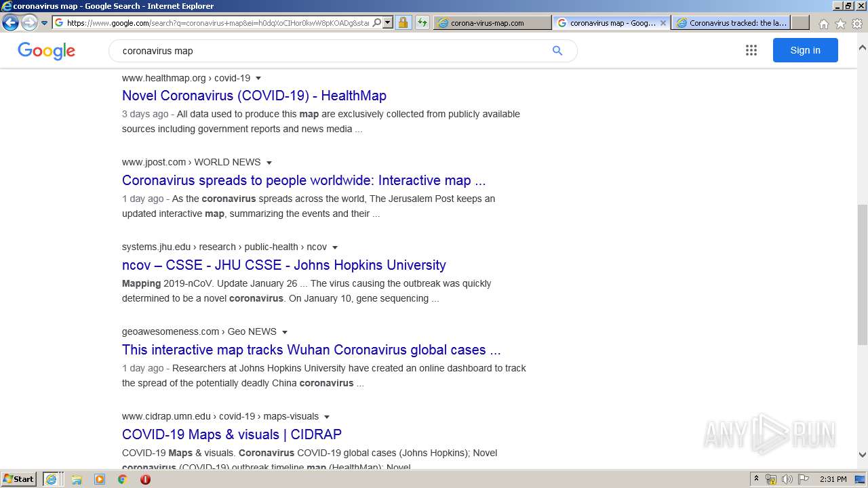The width and height of the screenshot is (868, 488).
Task: Open the recent pages dropdown arrow
Action: click(45, 23)
